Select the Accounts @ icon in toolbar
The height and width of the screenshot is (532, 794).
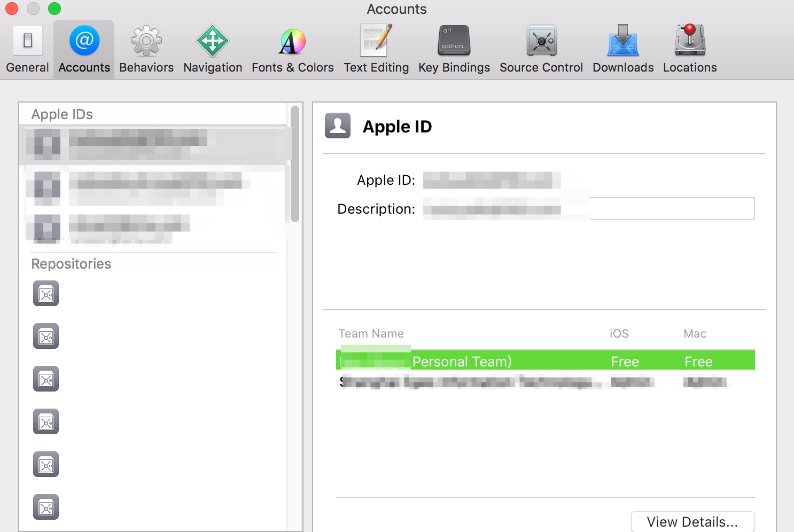click(x=84, y=41)
